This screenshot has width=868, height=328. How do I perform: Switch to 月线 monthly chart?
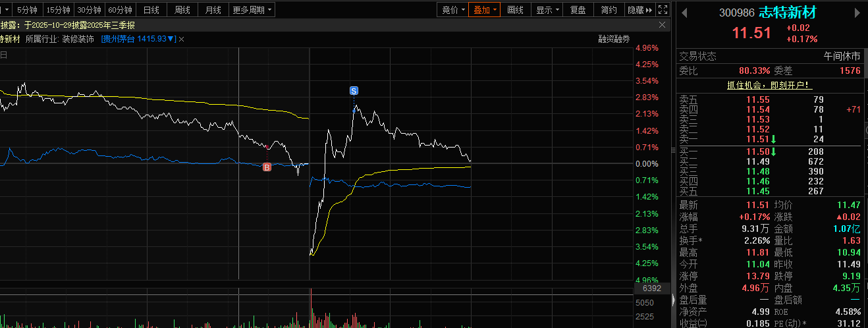click(213, 10)
